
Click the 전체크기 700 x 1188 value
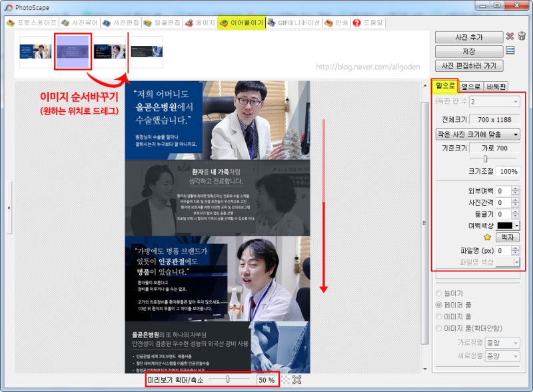494,120
